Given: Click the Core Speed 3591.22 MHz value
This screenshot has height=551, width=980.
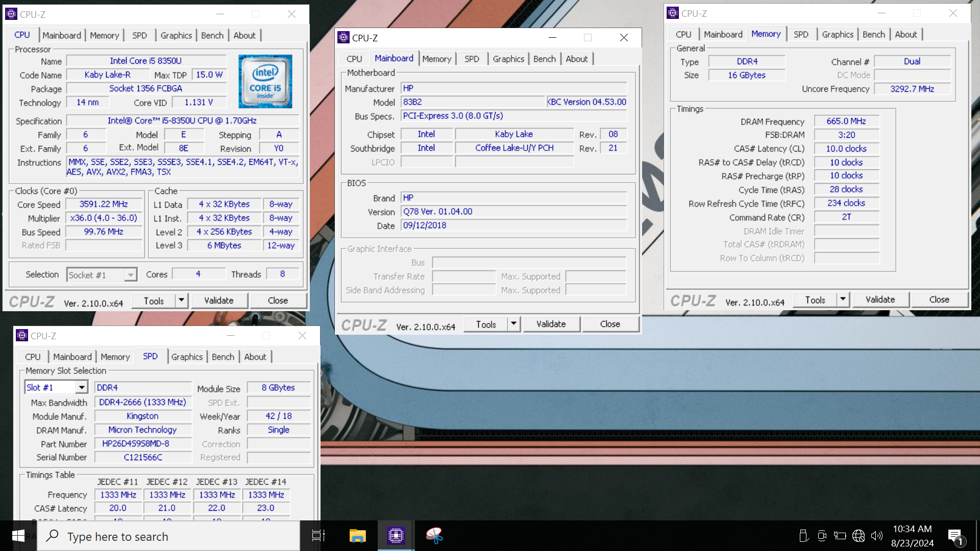Looking at the screenshot, I should pyautogui.click(x=104, y=204).
